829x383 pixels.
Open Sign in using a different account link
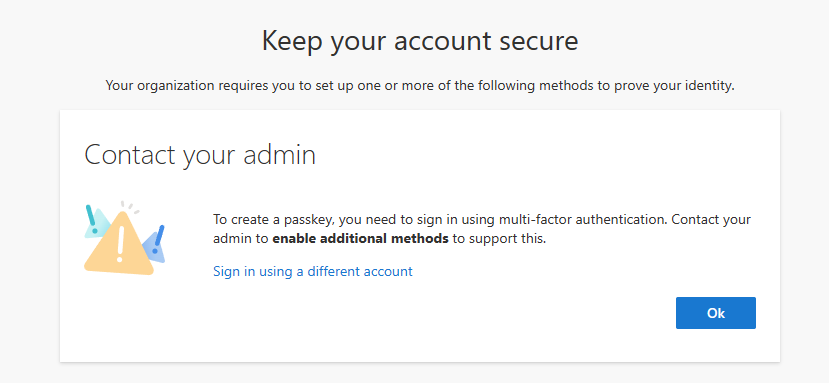point(312,271)
